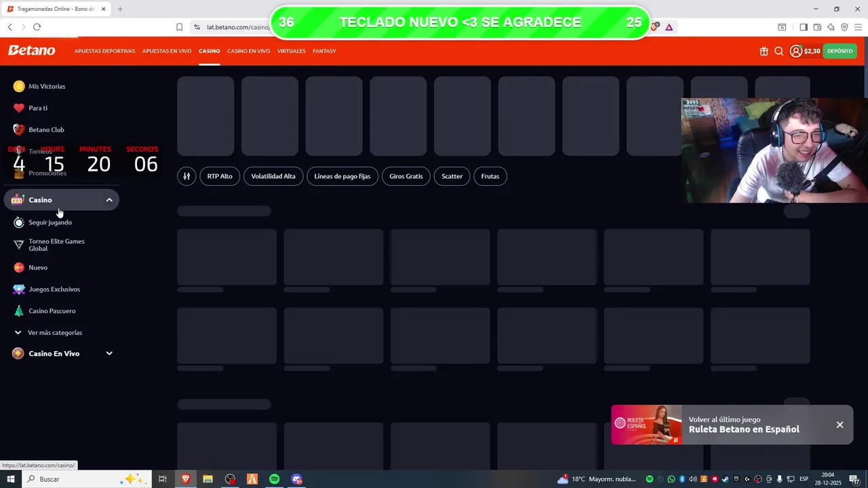
Task: Click the WhatsApp tray icon
Action: [x=671, y=479]
